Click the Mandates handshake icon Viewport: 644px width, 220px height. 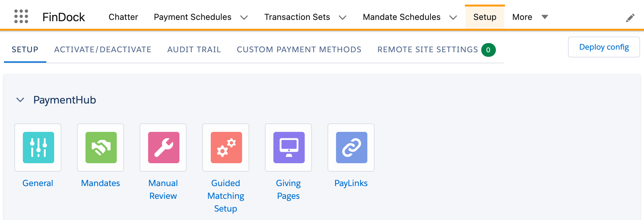(100, 148)
